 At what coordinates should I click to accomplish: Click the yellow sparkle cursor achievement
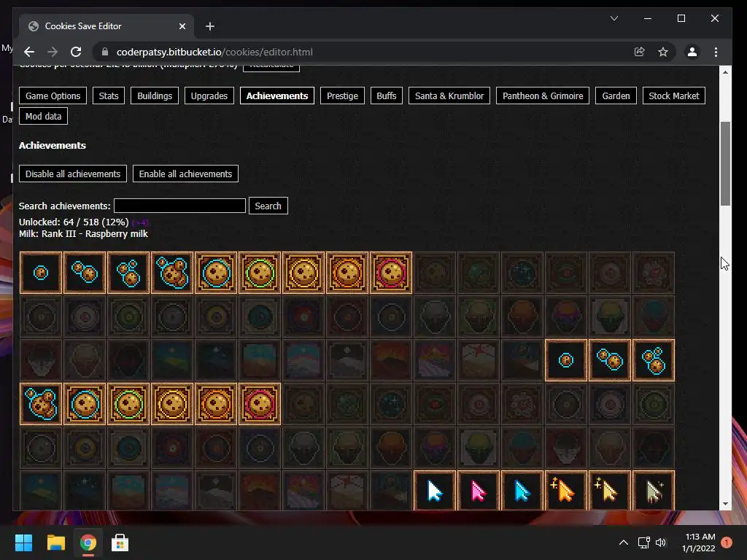coord(610,491)
